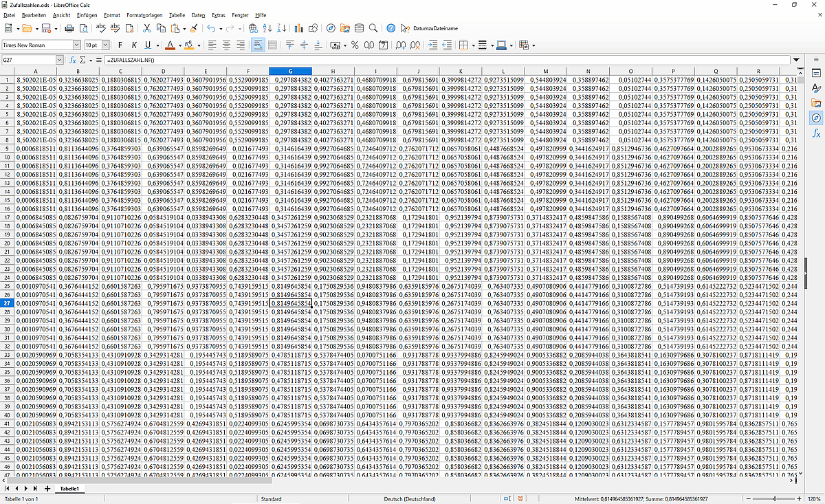The height and width of the screenshot is (504, 825).
Task: Open Find & Replace magnifier icon
Action: (x=373, y=28)
